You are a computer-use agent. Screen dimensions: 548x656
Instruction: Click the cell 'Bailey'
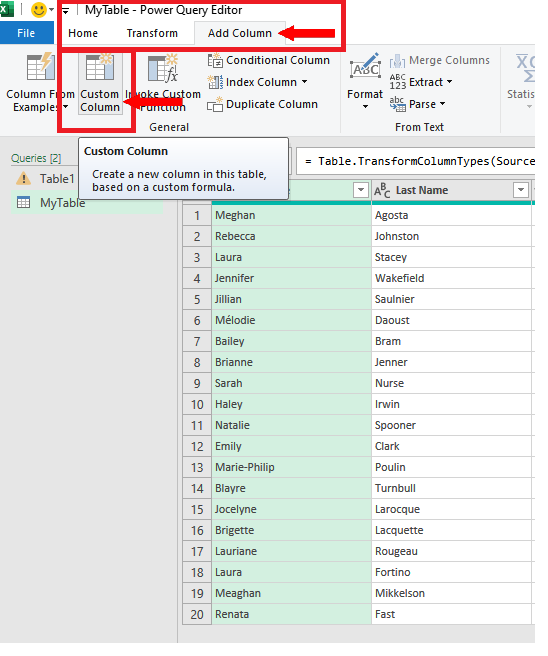coord(292,341)
